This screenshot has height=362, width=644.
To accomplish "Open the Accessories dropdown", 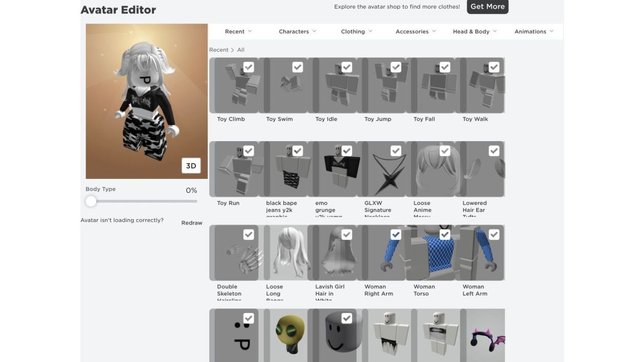I will click(x=416, y=31).
